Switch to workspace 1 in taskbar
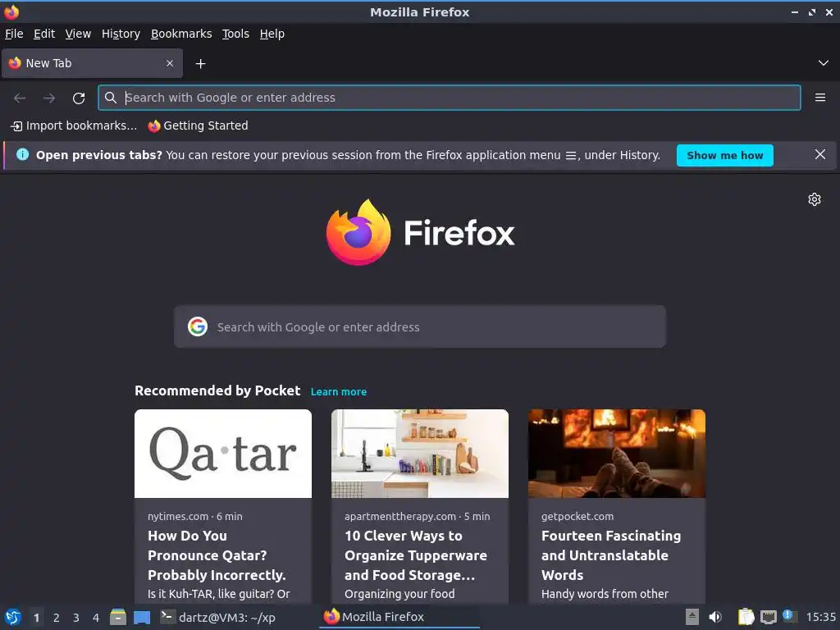This screenshot has height=630, width=840. click(x=36, y=618)
